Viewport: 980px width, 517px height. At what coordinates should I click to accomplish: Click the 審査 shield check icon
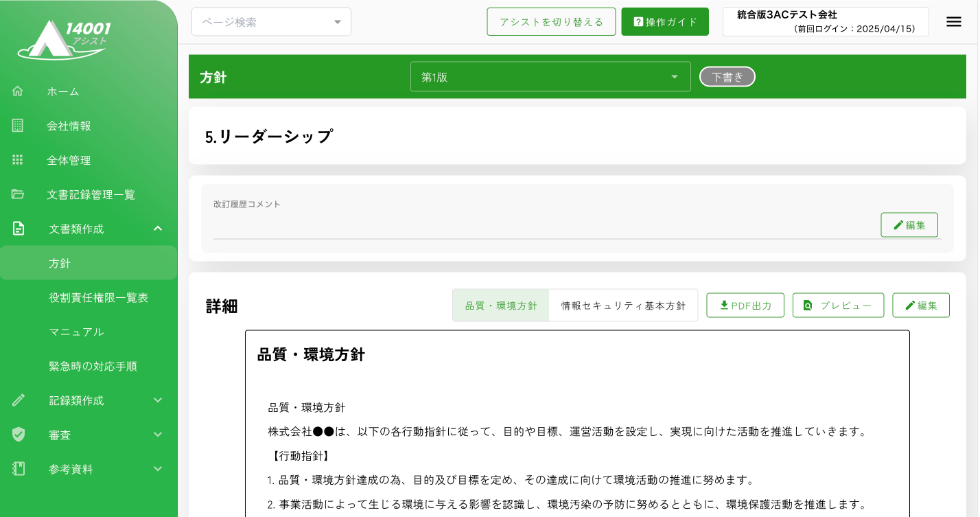click(x=19, y=435)
